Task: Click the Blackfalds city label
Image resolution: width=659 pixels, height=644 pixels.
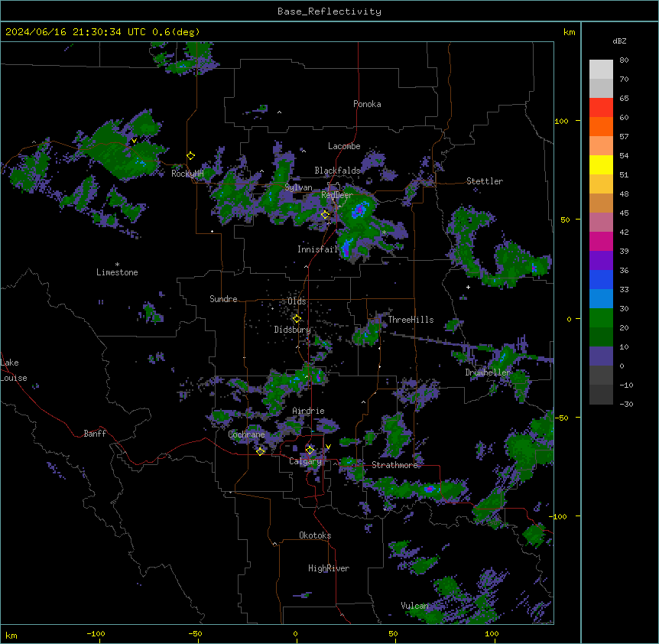Action: tap(337, 171)
